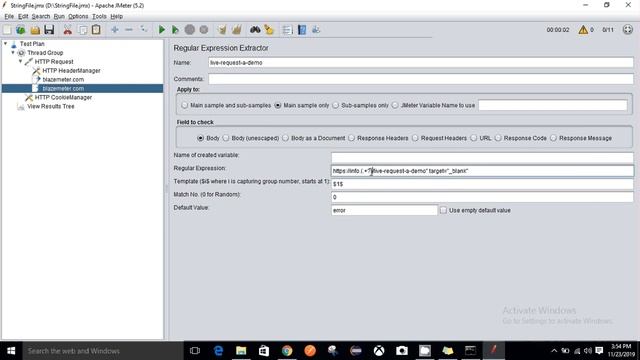Select Main sample only radio
This screenshot has height=360, width=640.
click(278, 105)
